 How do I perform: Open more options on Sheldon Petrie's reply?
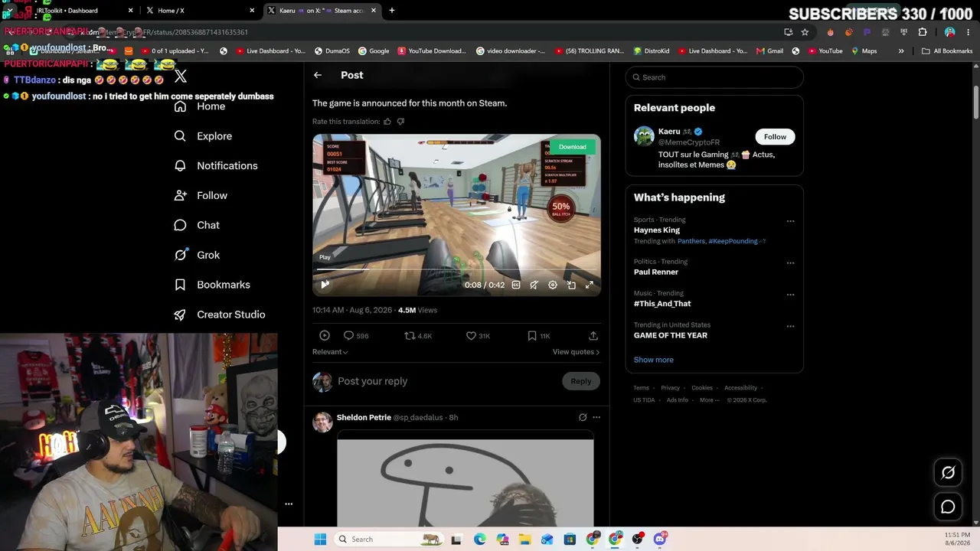pos(596,417)
